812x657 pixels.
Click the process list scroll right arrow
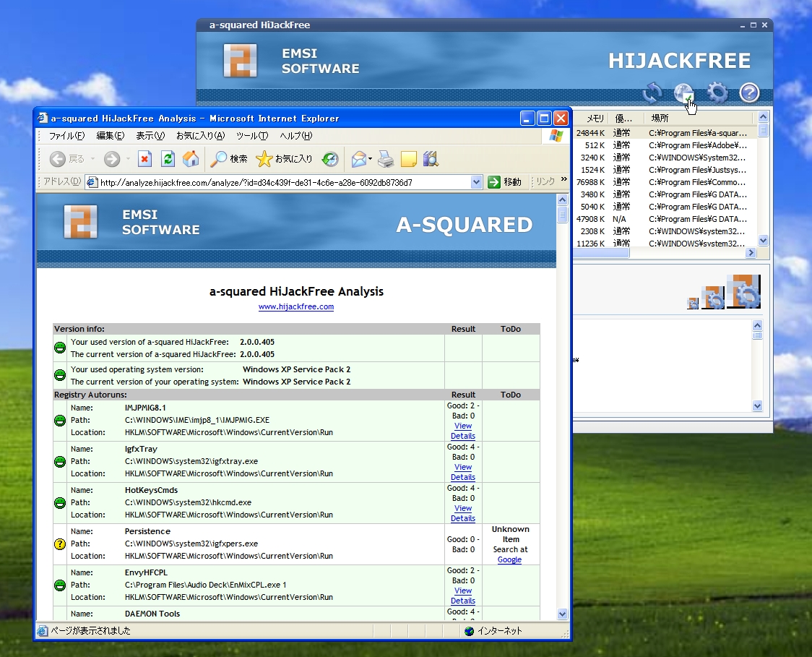(751, 253)
